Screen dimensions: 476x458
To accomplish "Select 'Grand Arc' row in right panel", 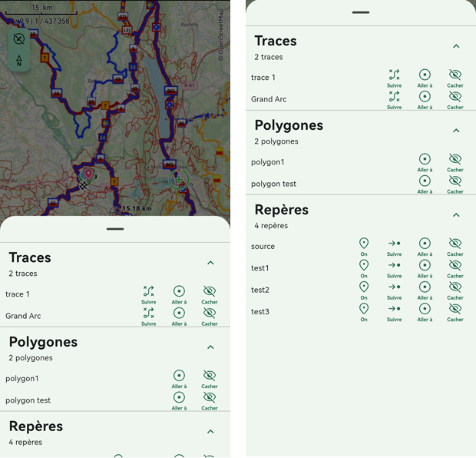I will point(361,99).
